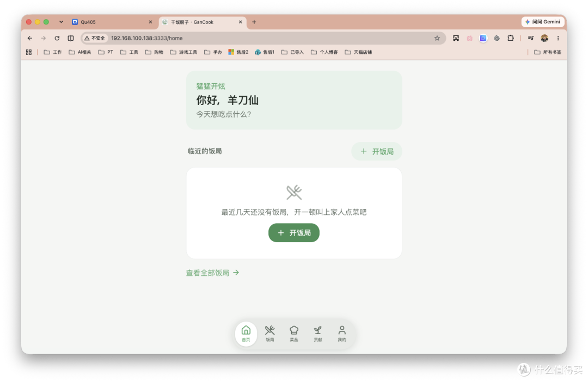Bookmark this page with the star icon

coord(437,38)
